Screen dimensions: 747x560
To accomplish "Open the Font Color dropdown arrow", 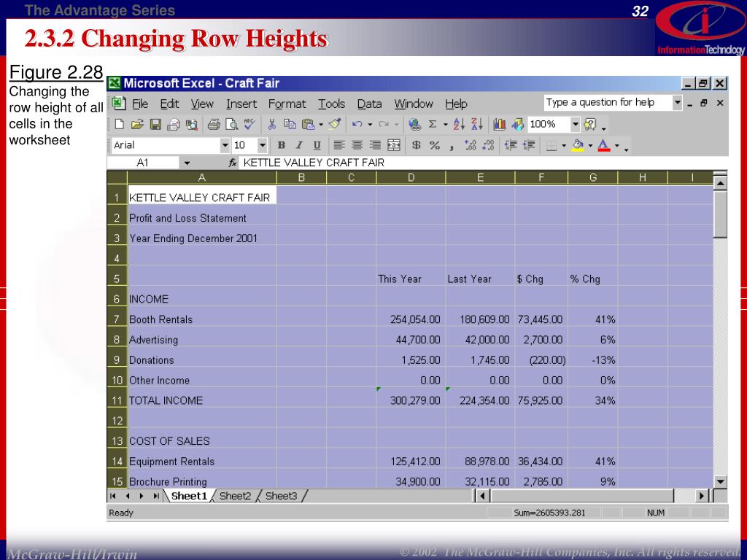I will [617, 145].
